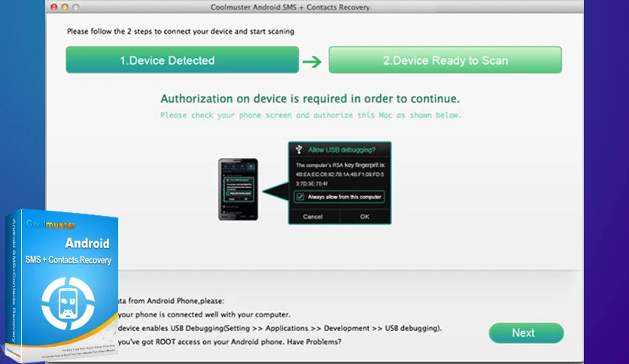This screenshot has height=364, width=629.
Task: Click the phone recovery logo on the box
Action: (x=68, y=304)
